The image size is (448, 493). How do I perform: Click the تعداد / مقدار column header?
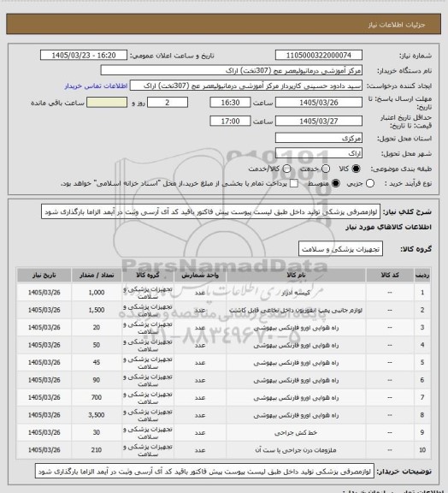click(97, 275)
